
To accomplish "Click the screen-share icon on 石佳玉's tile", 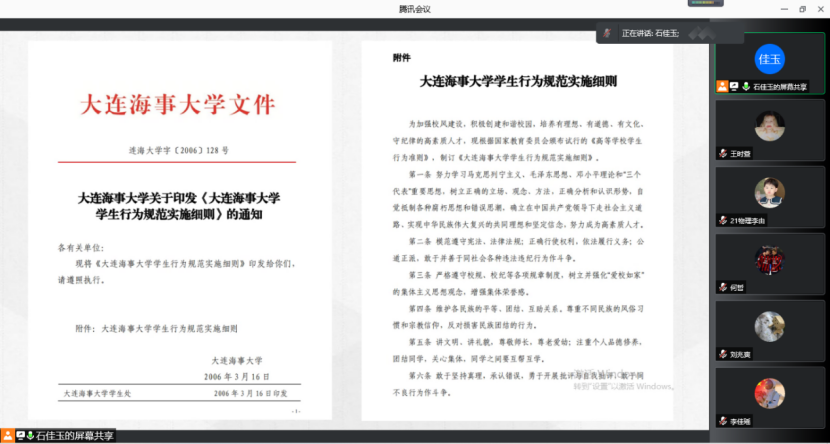I will click(x=734, y=87).
